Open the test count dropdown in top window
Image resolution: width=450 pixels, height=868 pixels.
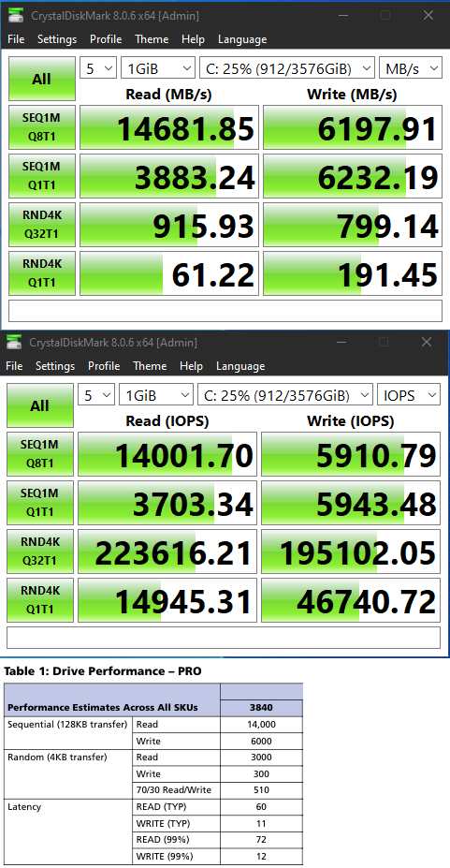pos(98,68)
